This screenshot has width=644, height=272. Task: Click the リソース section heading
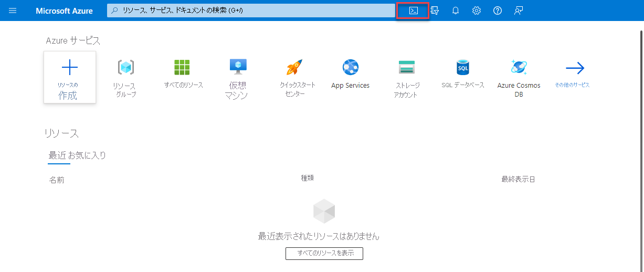tap(62, 133)
